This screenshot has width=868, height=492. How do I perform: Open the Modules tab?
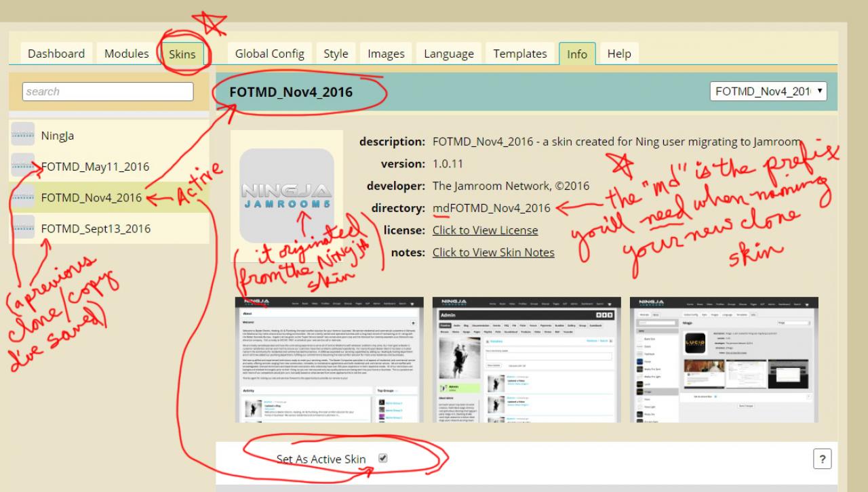127,54
